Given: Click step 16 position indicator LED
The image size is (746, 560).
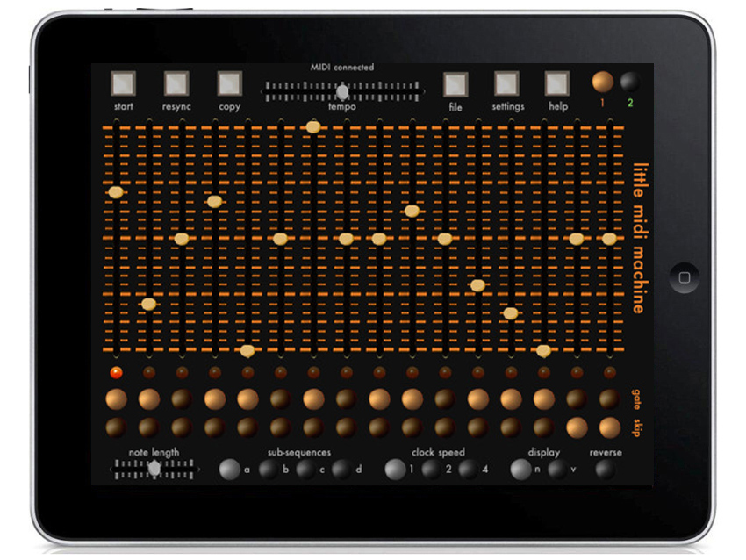Looking at the screenshot, I should 609,372.
